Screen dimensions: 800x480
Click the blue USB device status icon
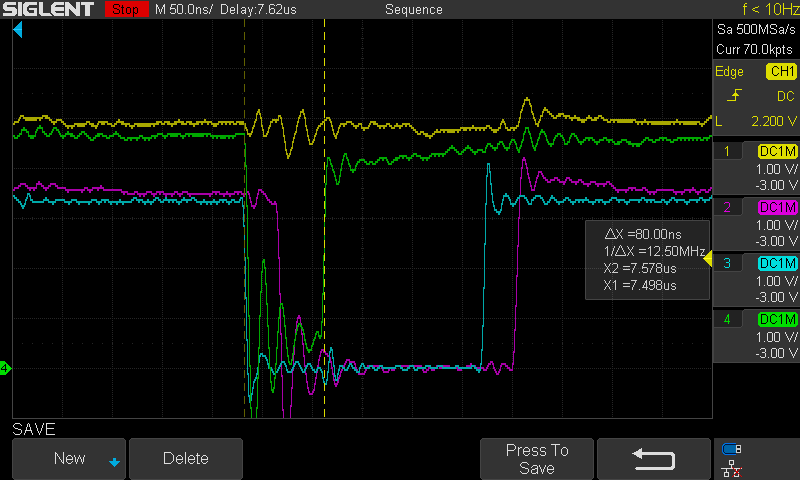731,450
